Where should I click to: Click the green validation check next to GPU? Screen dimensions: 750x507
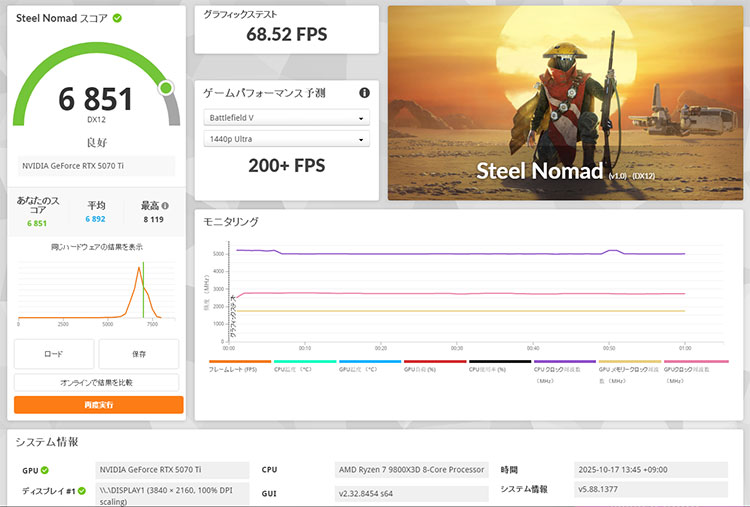pyautogui.click(x=45, y=470)
